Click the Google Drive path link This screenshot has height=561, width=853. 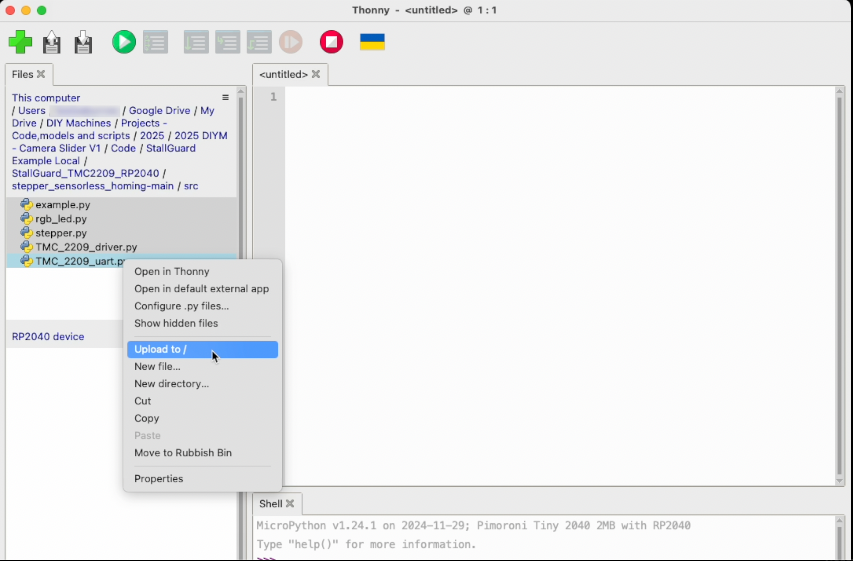[x=159, y=111]
